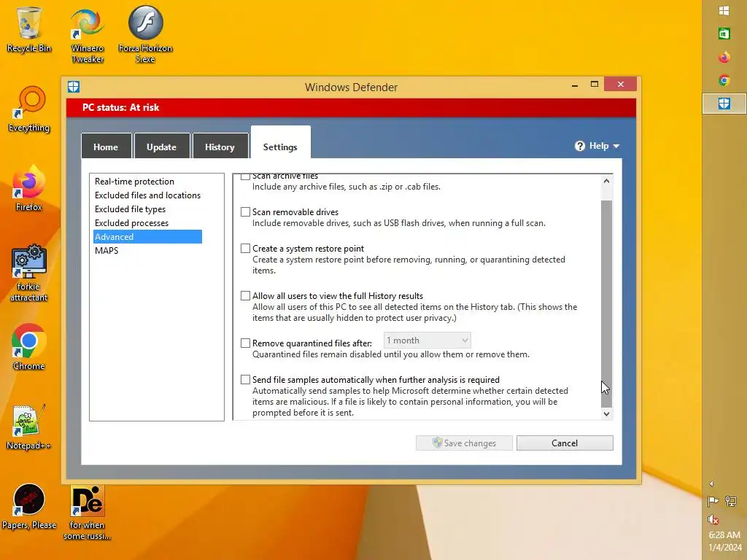
Task: Open the History tab
Action: (220, 147)
